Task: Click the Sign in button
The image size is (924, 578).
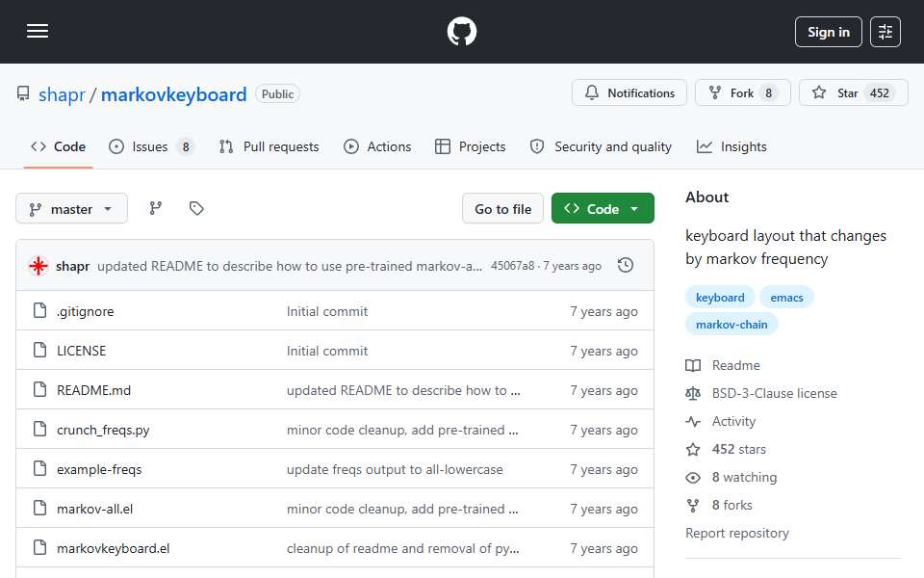Action: (x=828, y=32)
